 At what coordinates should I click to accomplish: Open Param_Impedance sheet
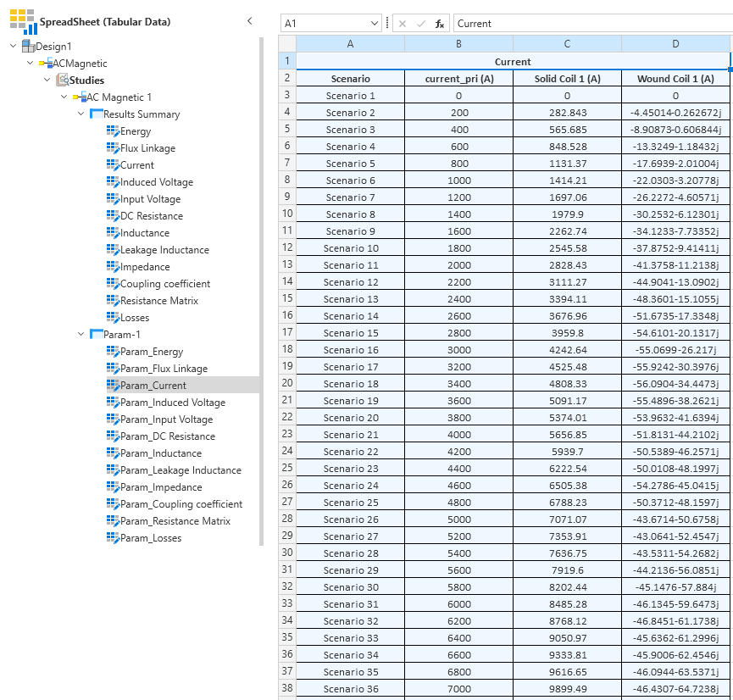point(161,487)
